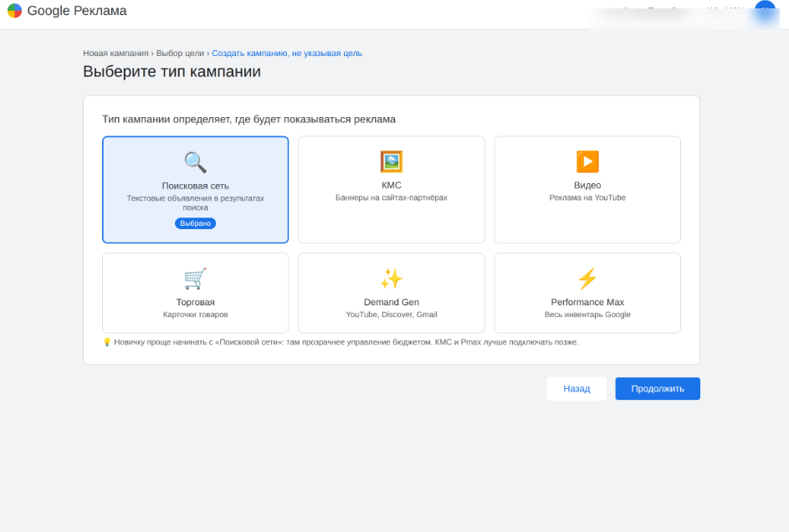Click the Google Реклама header title
The width and height of the screenshot is (789, 532).
tap(77, 11)
